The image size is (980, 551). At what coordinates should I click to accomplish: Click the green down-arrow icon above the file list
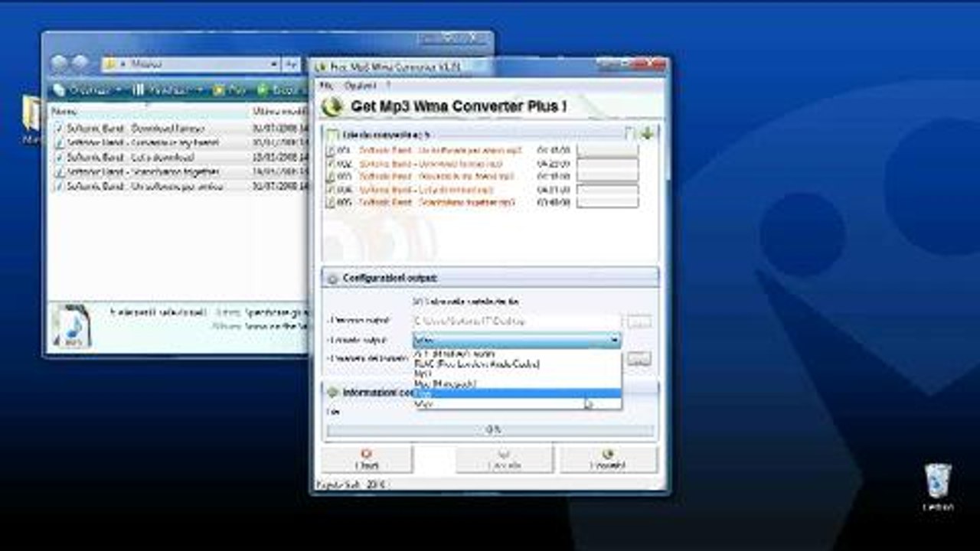647,134
